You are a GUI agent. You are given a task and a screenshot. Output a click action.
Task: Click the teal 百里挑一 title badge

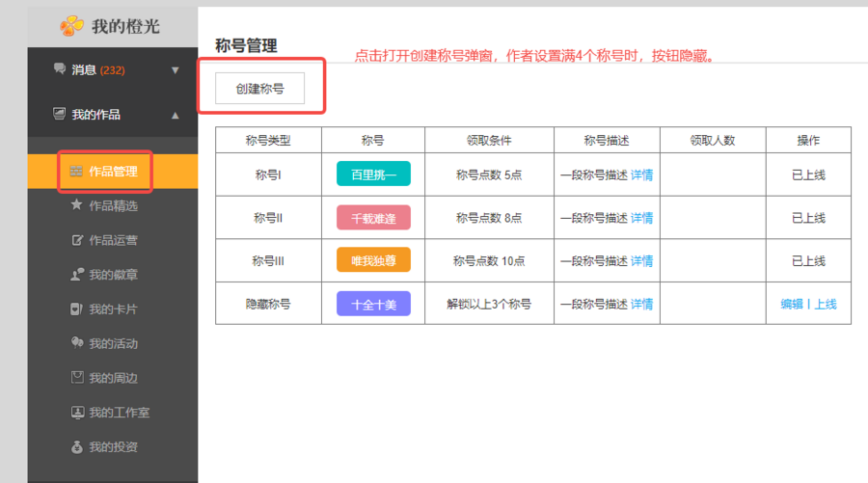pyautogui.click(x=373, y=174)
